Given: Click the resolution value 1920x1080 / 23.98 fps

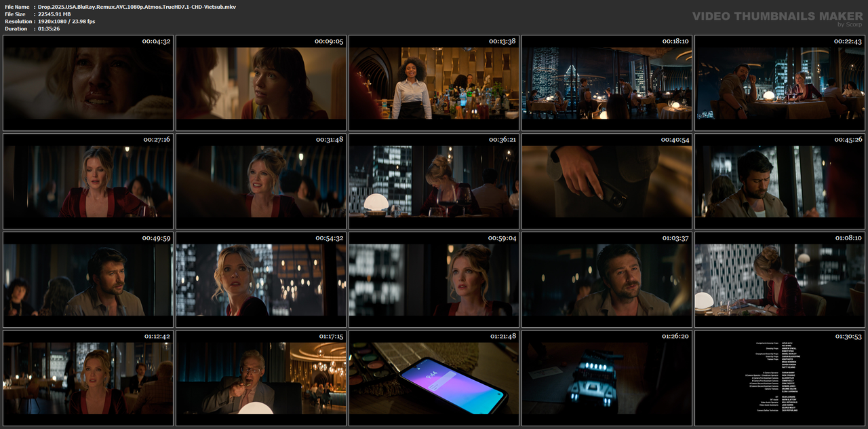Looking at the screenshot, I should click(x=66, y=21).
